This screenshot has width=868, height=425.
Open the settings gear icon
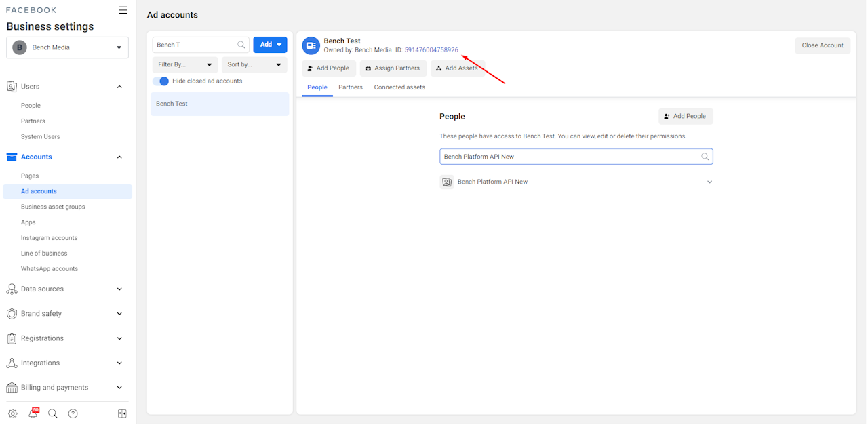[13, 413]
